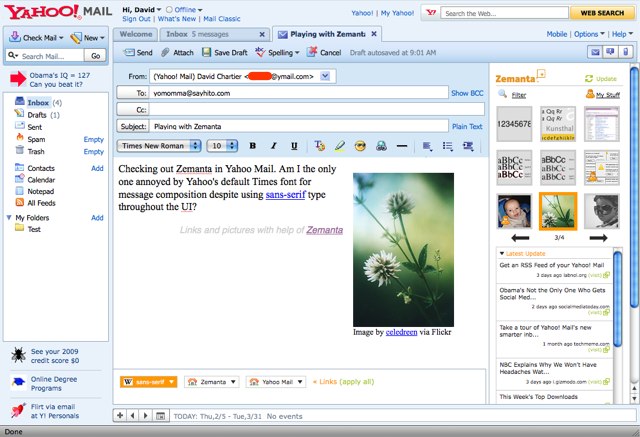Open the font size 10 dropdown
This screenshot has width=640, height=437.
click(222, 146)
